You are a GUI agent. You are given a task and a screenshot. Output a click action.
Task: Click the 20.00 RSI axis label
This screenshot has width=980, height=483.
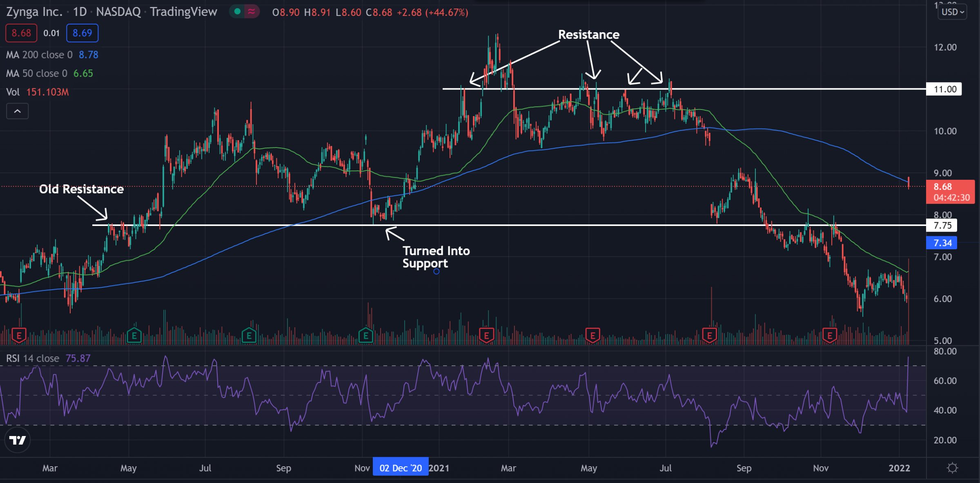pyautogui.click(x=945, y=440)
